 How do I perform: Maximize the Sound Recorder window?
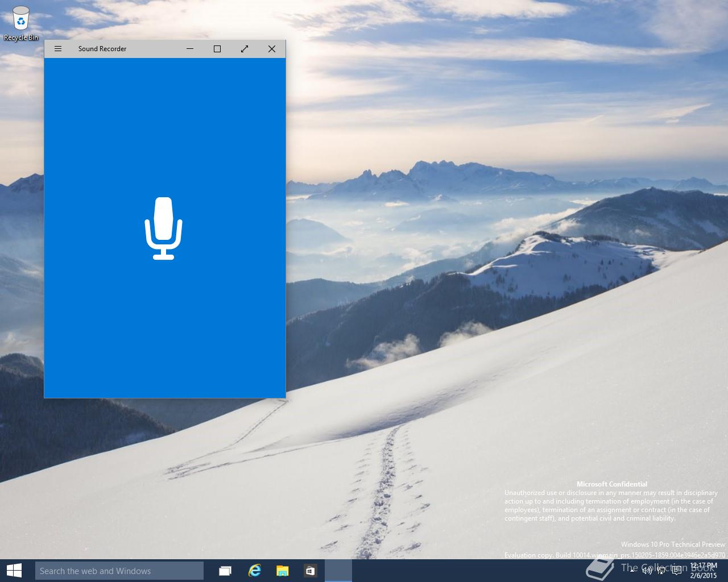tap(217, 49)
